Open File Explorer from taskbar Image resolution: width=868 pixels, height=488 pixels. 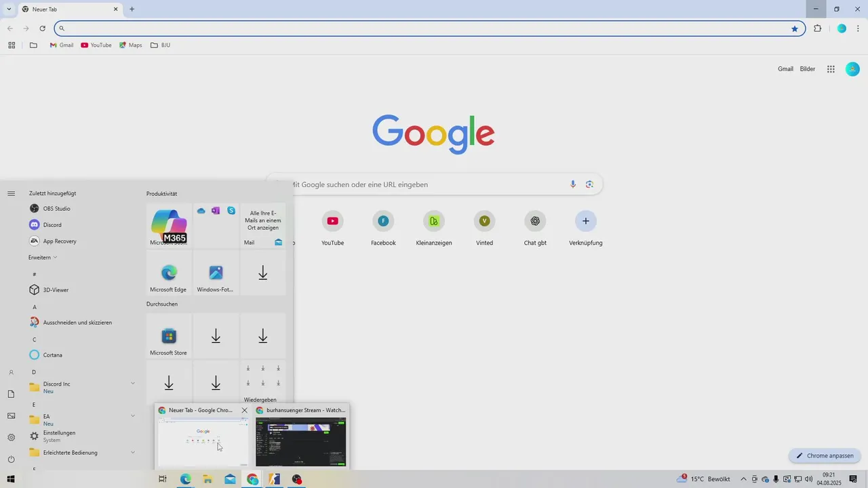[208, 479]
